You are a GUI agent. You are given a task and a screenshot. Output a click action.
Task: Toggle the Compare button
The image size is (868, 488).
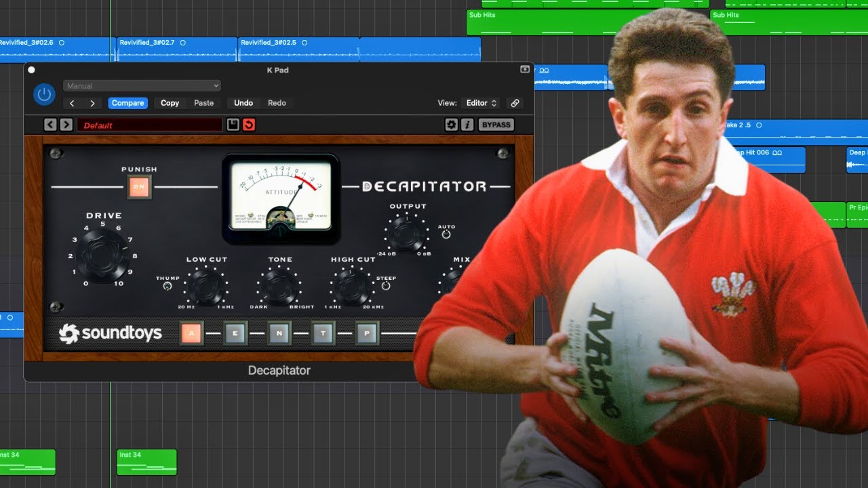pyautogui.click(x=127, y=103)
